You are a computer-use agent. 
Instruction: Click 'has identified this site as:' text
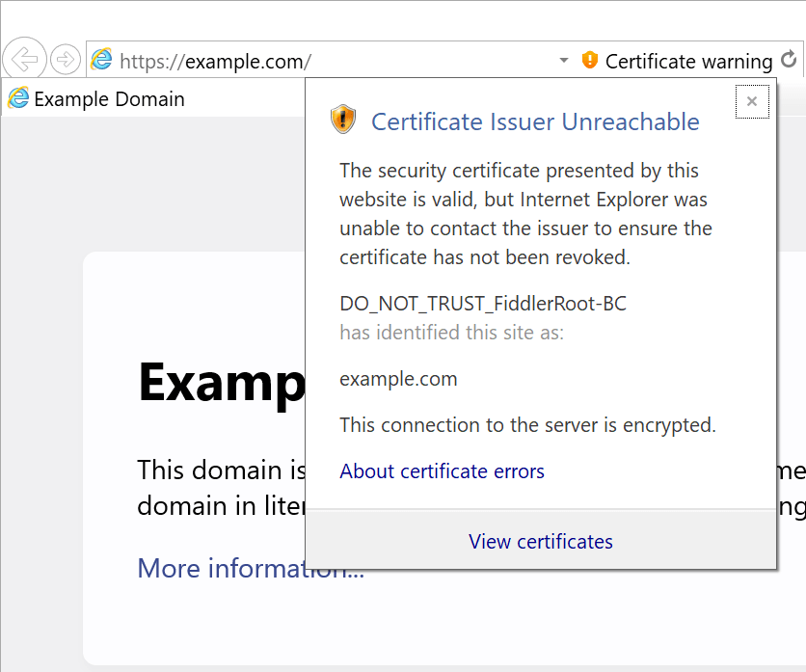click(x=452, y=333)
